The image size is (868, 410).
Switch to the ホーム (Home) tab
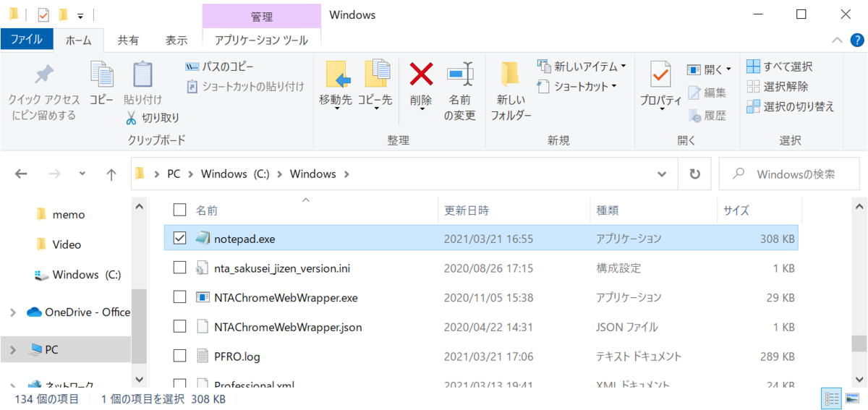coord(79,40)
